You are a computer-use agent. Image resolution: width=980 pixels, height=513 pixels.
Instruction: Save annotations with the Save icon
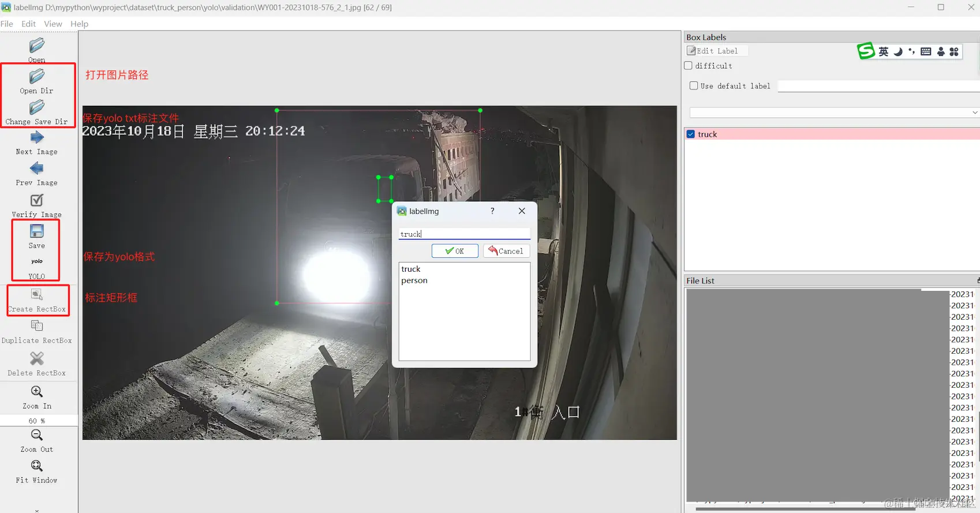[37, 231]
